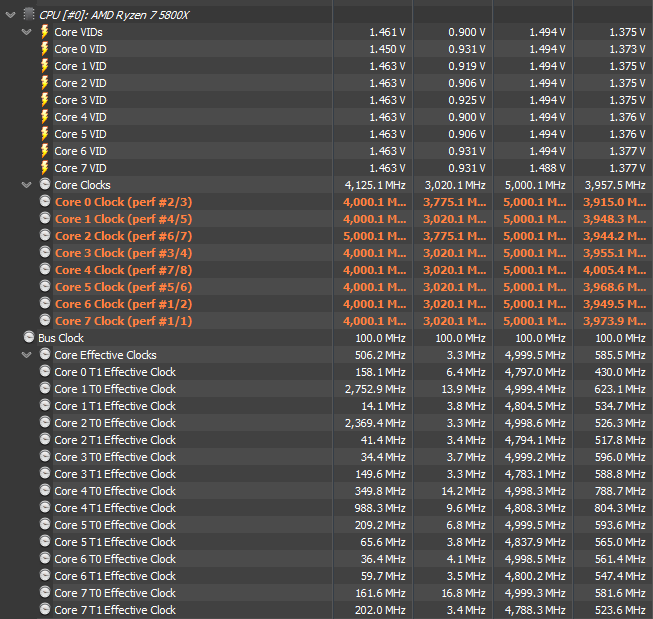Select Core 2 Clock (perf #6/7) label

click(x=123, y=236)
